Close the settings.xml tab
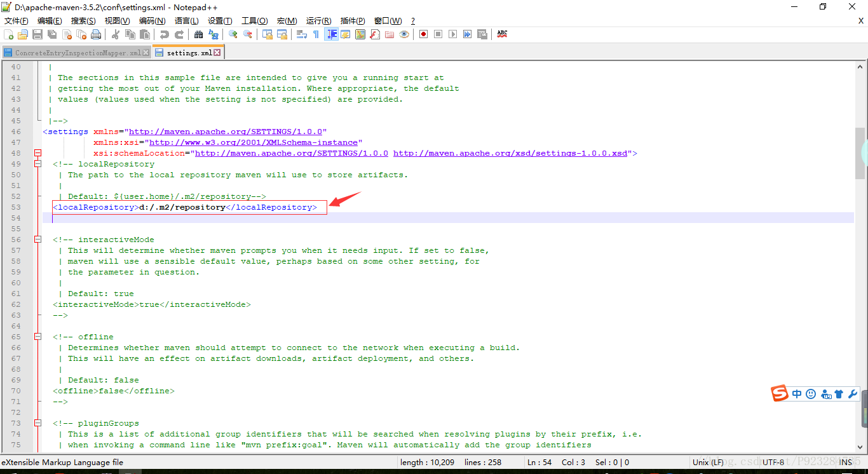Screen dimensions: 868x474 click(217, 53)
